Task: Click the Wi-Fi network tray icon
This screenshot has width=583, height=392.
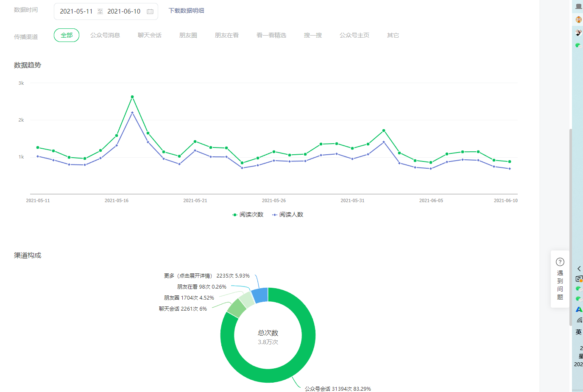Action: [579, 320]
